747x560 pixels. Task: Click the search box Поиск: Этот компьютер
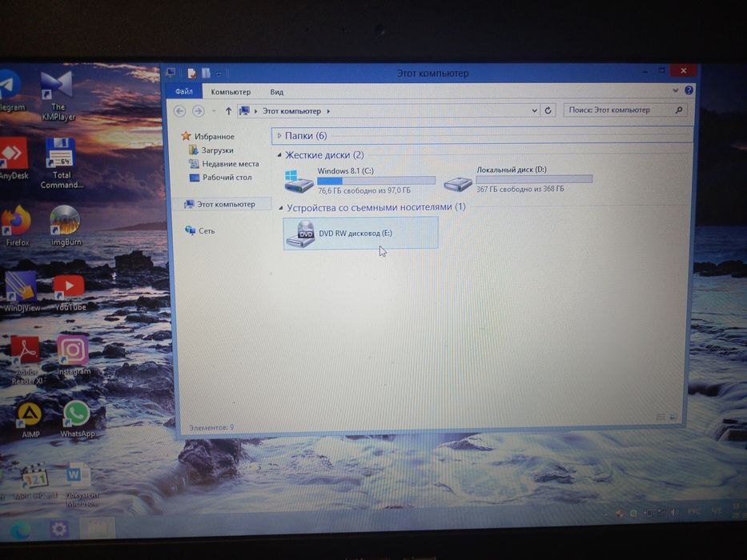[625, 110]
